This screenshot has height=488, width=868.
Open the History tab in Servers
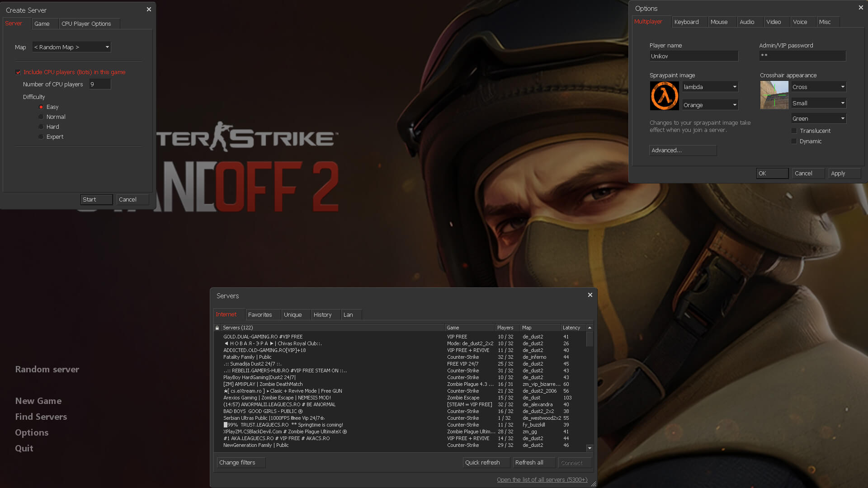325,314
